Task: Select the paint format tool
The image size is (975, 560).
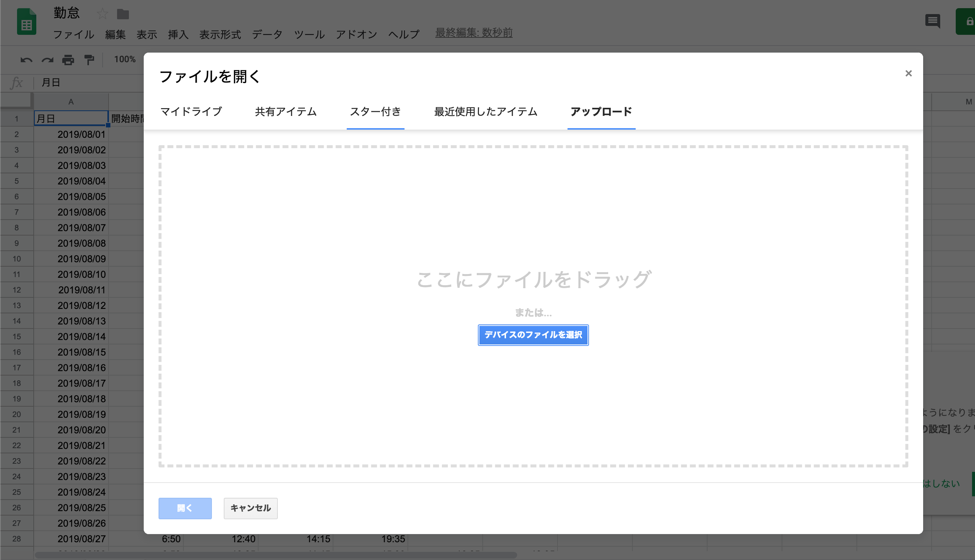Action: (89, 60)
